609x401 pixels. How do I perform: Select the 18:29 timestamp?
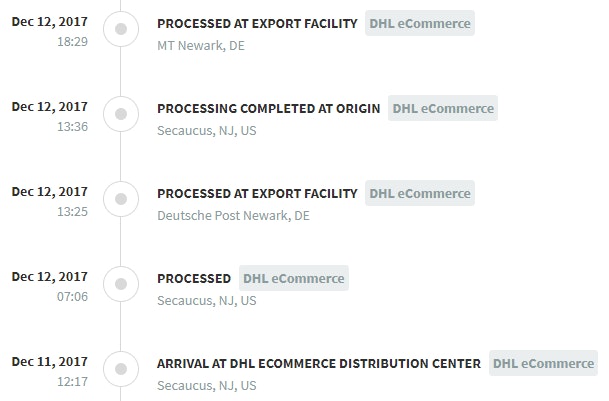[72, 41]
